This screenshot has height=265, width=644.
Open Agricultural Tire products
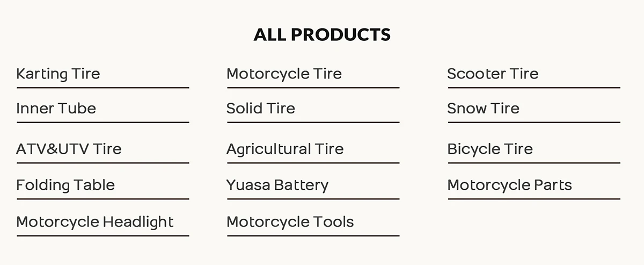pos(284,149)
